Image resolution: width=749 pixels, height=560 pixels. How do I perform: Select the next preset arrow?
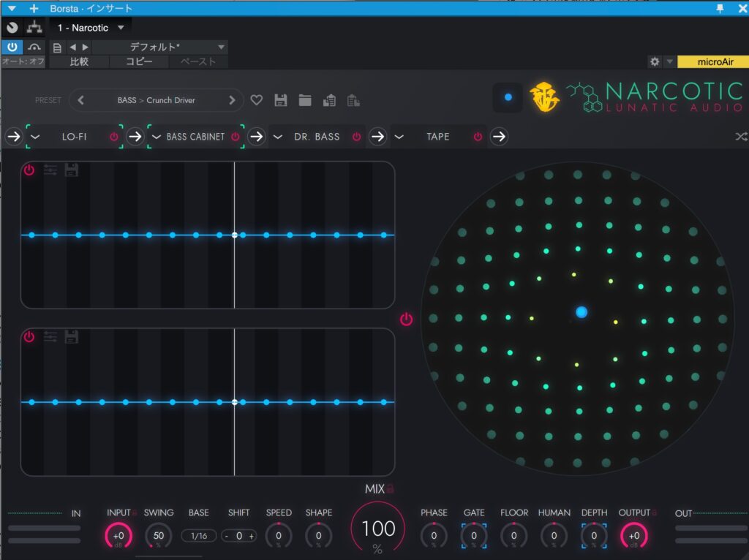click(232, 100)
